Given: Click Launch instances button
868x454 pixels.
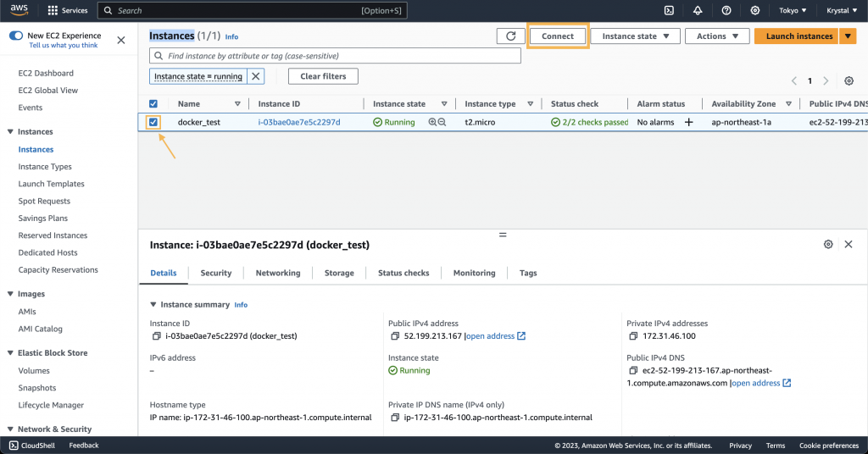Looking at the screenshot, I should (797, 36).
